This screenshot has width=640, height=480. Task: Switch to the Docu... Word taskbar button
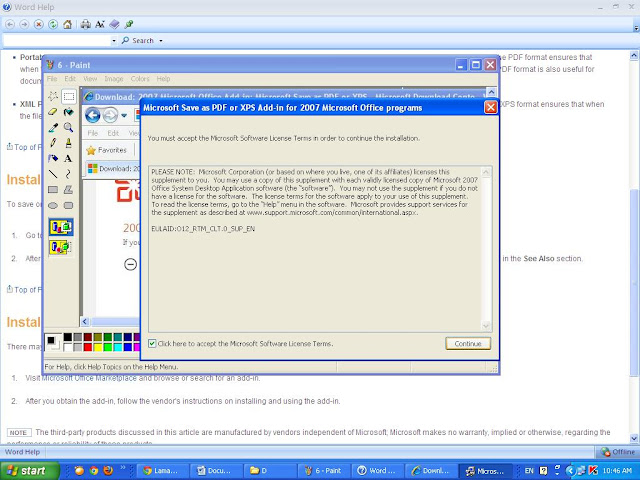coord(217,471)
